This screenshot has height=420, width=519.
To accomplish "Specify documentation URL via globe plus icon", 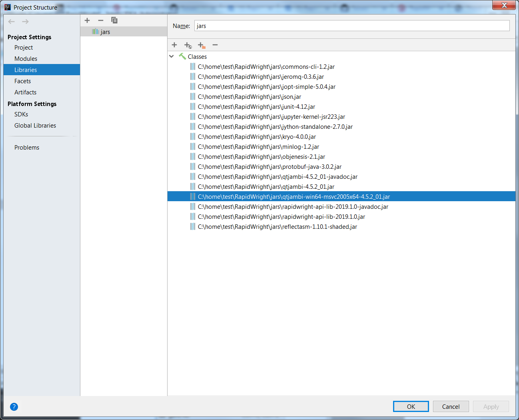I will (x=188, y=45).
